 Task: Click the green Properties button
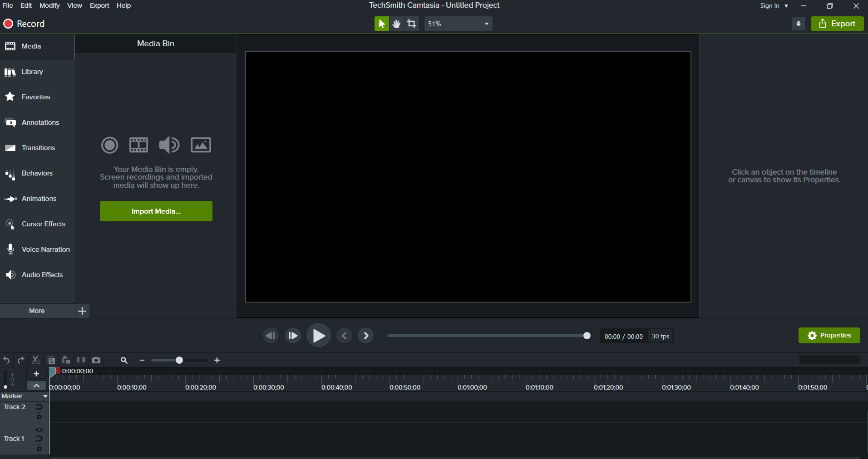(x=829, y=336)
